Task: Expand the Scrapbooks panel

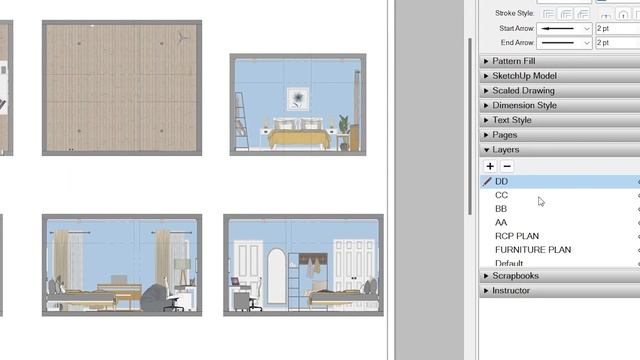Action: [560, 276]
